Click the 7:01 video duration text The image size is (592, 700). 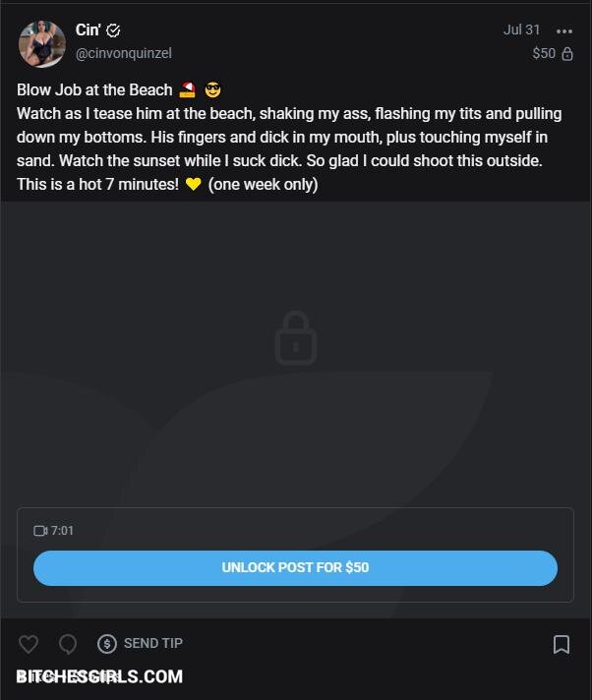[62, 531]
